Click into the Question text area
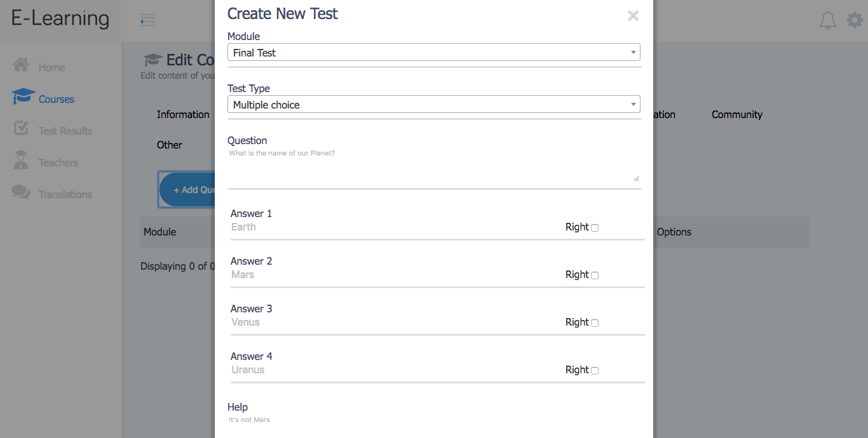 434,165
